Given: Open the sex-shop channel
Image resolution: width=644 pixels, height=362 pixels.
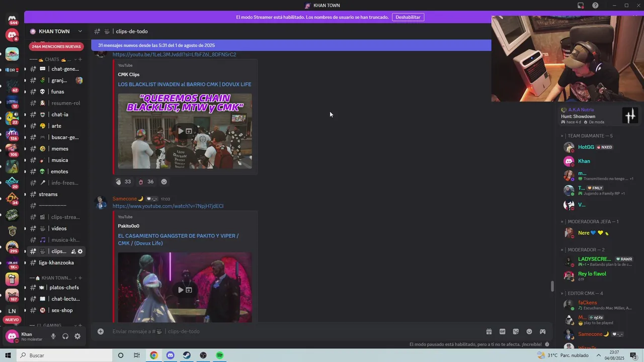Looking at the screenshot, I should point(56,310).
